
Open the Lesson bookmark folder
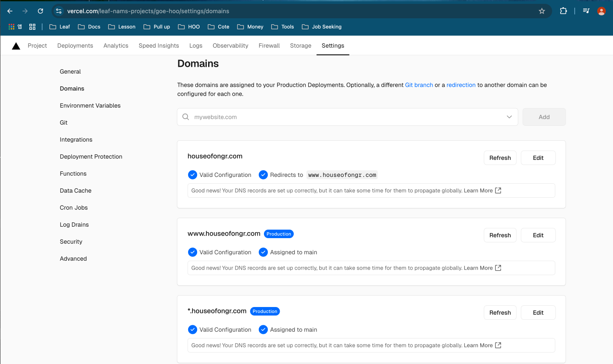coord(122,27)
